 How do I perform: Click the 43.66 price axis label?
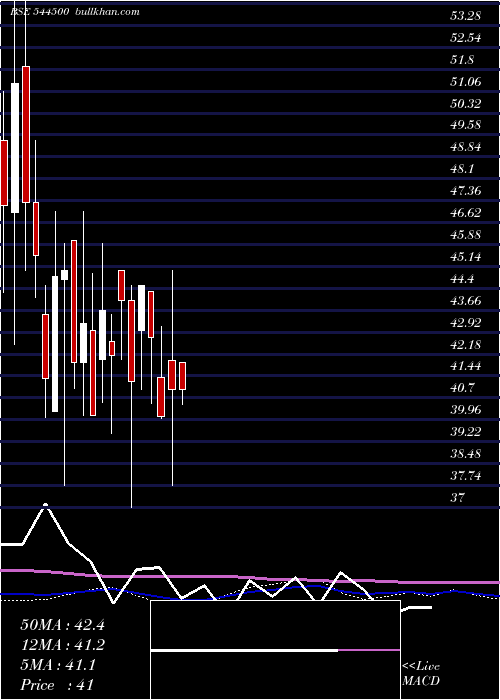(466, 301)
